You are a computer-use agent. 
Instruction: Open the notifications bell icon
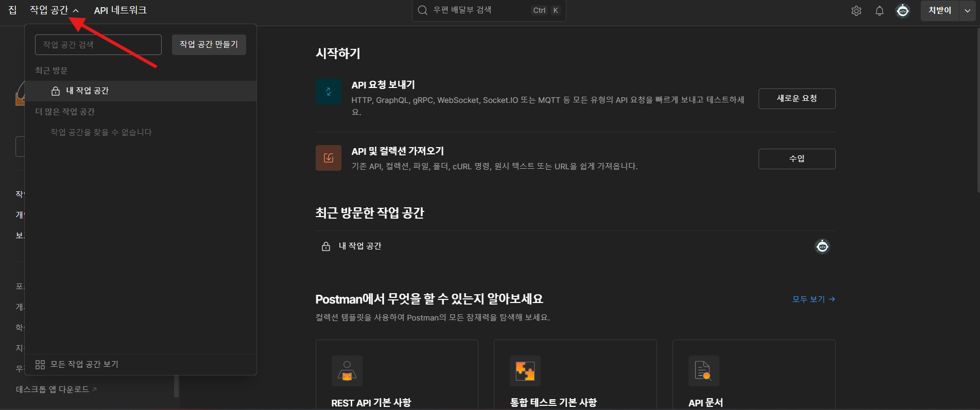click(880, 11)
